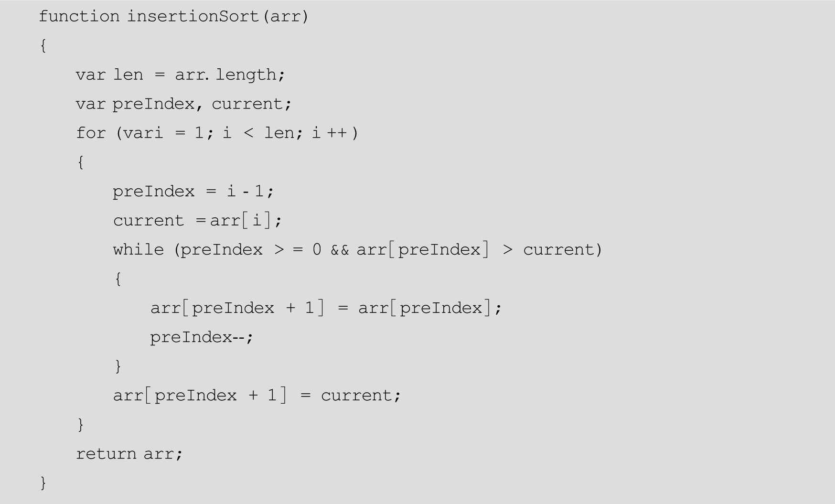835x504 pixels.
Task: Click arr[preIndex + 1] = current line
Action: (257, 396)
